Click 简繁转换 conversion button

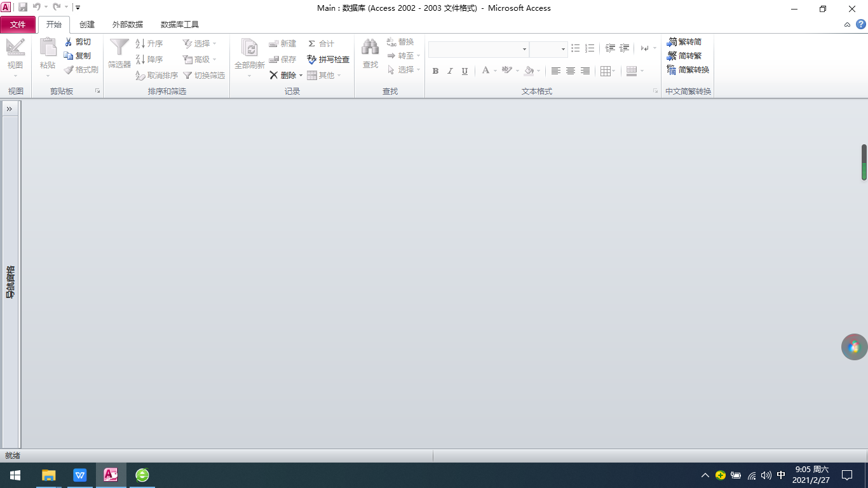click(688, 70)
